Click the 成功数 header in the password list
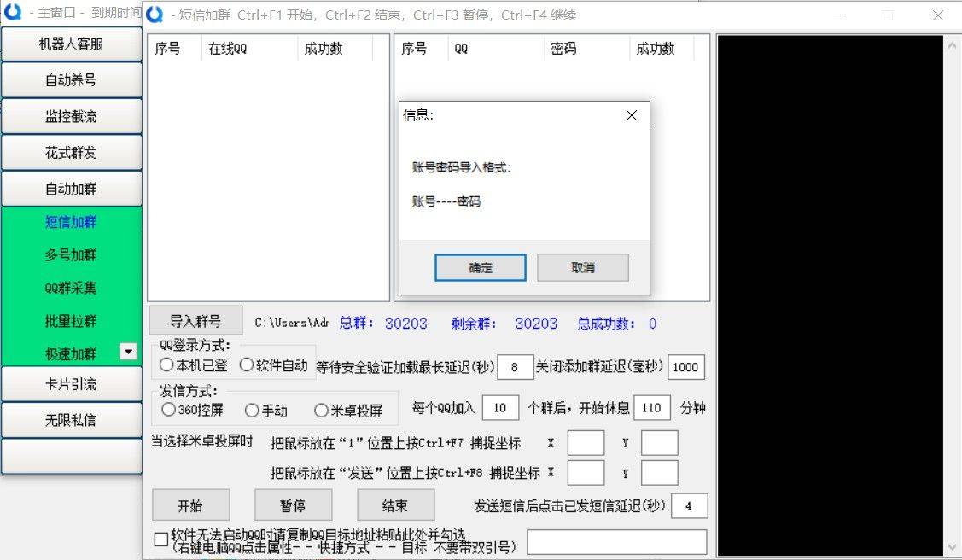The width and height of the screenshot is (962, 560). click(662, 49)
